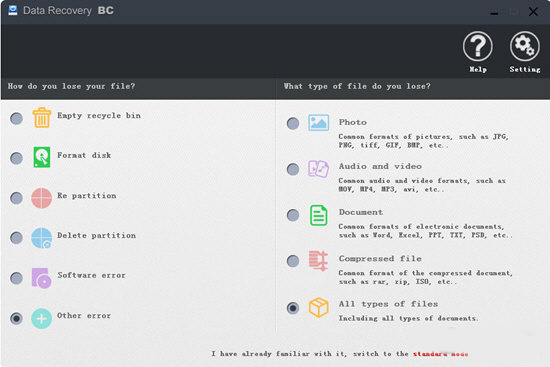This screenshot has width=550, height=367.
Task: Click the teal Other error plus icon
Action: point(41,319)
